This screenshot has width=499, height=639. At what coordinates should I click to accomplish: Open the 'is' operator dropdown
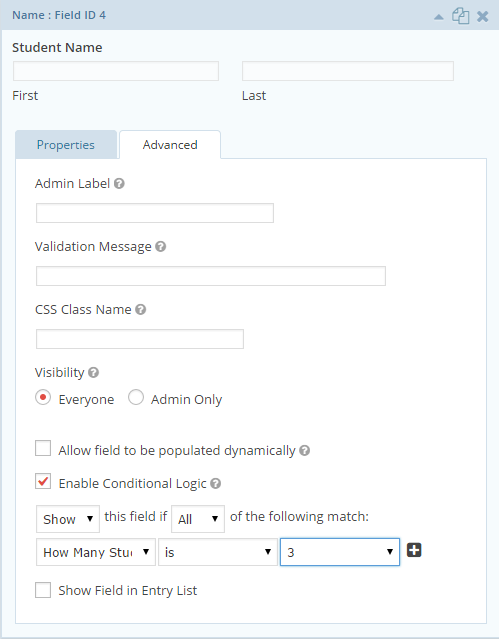pyautogui.click(x=218, y=552)
